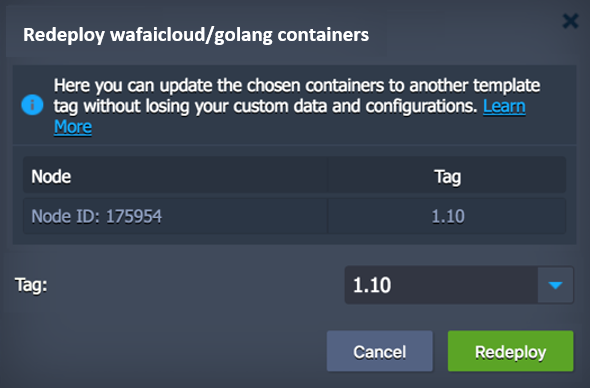Focus the tag version combo box

[459, 285]
